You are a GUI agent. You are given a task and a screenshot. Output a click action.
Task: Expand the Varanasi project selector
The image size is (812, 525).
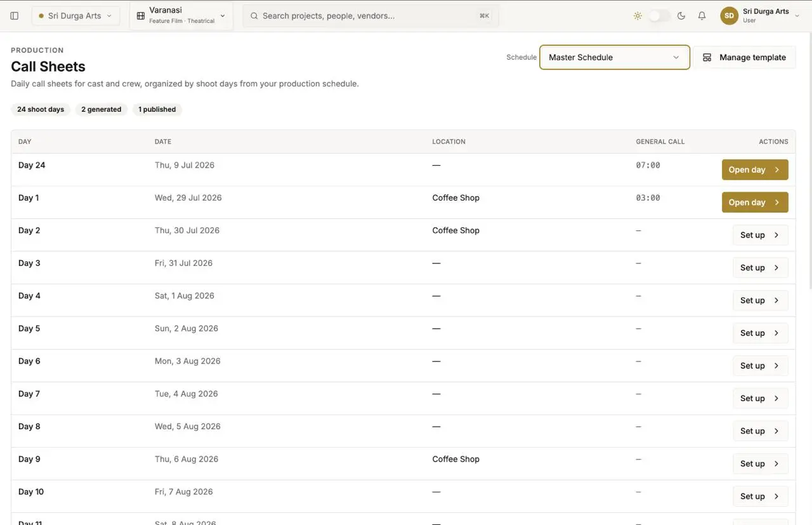click(x=181, y=16)
